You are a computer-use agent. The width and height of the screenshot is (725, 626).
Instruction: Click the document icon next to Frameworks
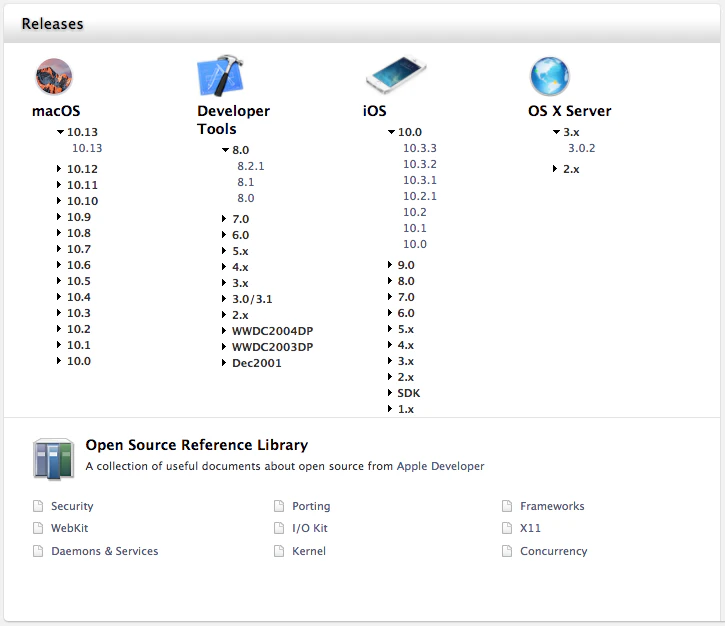(x=507, y=506)
